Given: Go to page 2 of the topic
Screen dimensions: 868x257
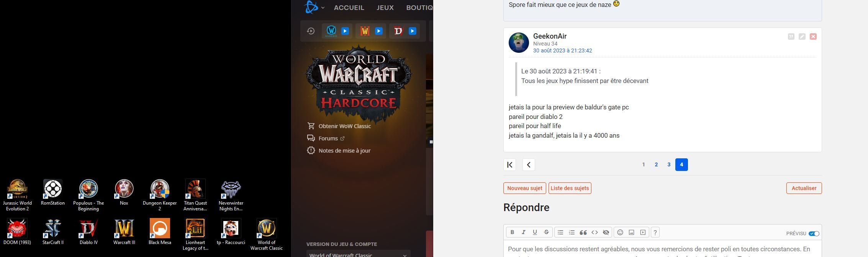Looking at the screenshot, I should (x=656, y=164).
